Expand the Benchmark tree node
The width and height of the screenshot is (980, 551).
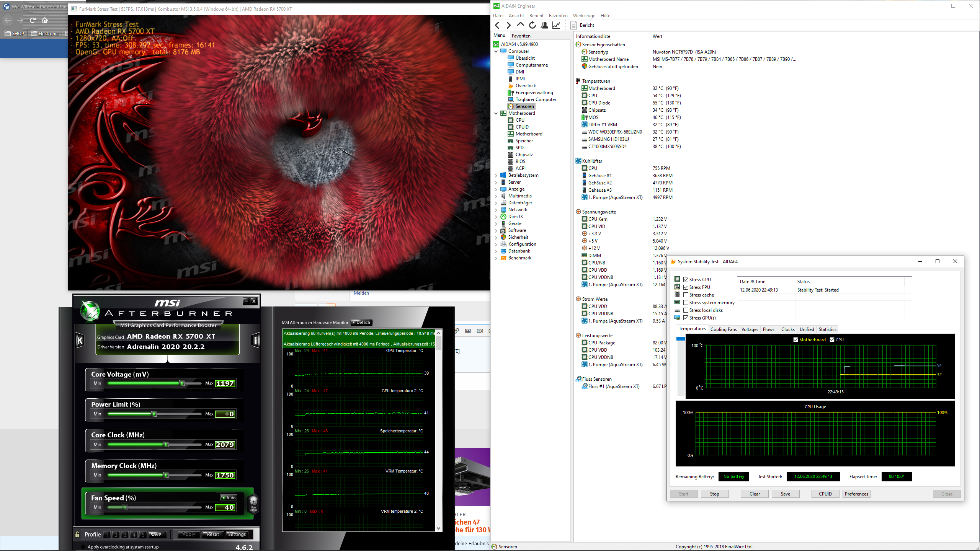[496, 258]
